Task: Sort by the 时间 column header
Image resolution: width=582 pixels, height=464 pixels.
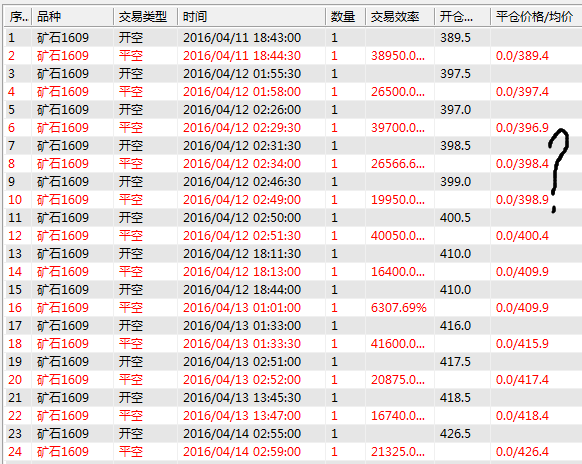Action: [x=252, y=17]
